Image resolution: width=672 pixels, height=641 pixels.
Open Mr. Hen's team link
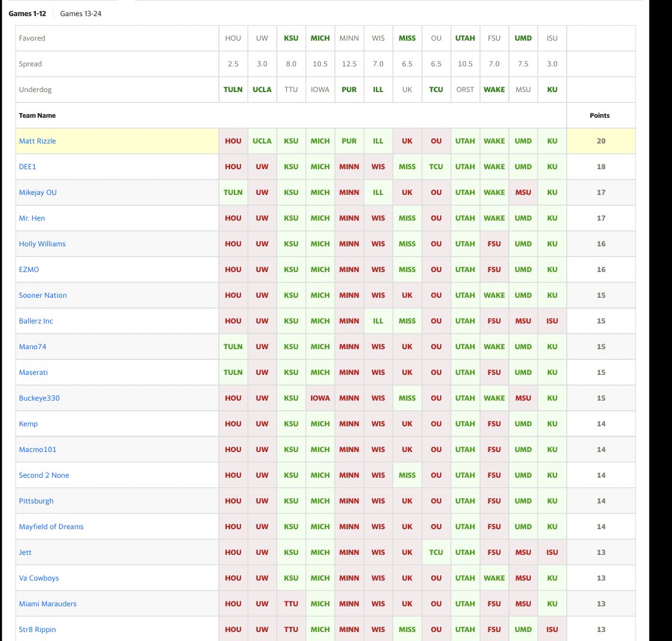32,218
